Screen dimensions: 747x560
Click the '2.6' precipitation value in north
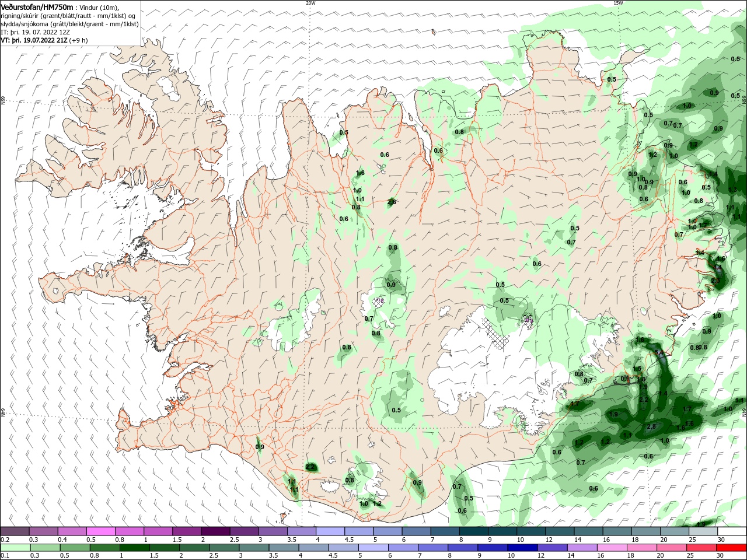[x=392, y=202]
